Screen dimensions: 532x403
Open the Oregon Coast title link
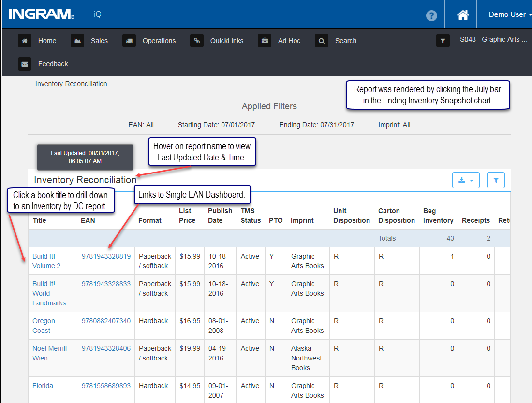(44, 325)
